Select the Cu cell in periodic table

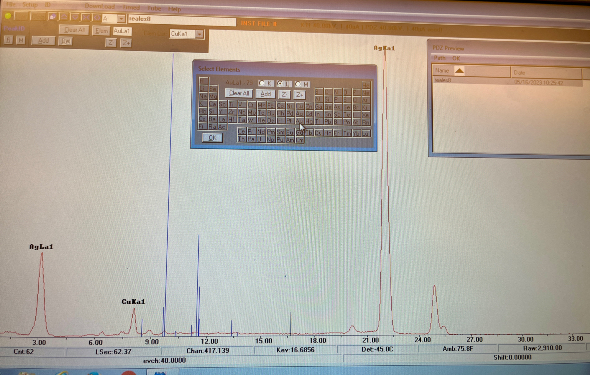tap(300, 106)
